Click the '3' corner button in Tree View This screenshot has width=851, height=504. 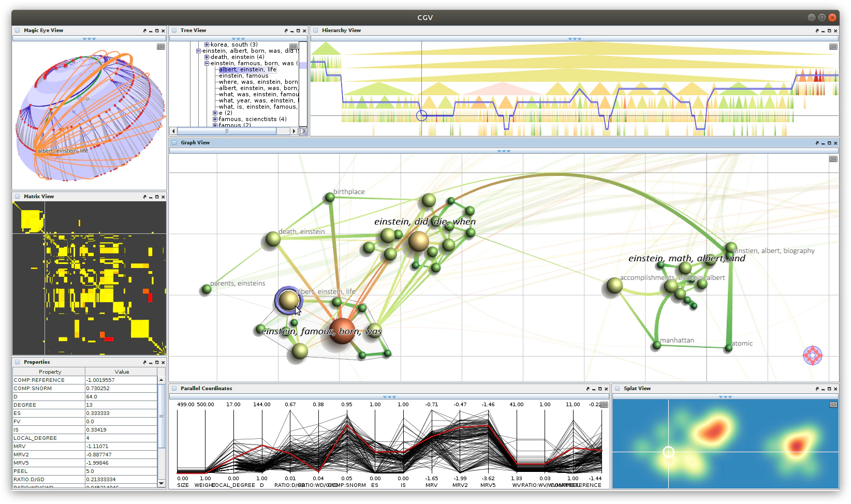tap(303, 131)
